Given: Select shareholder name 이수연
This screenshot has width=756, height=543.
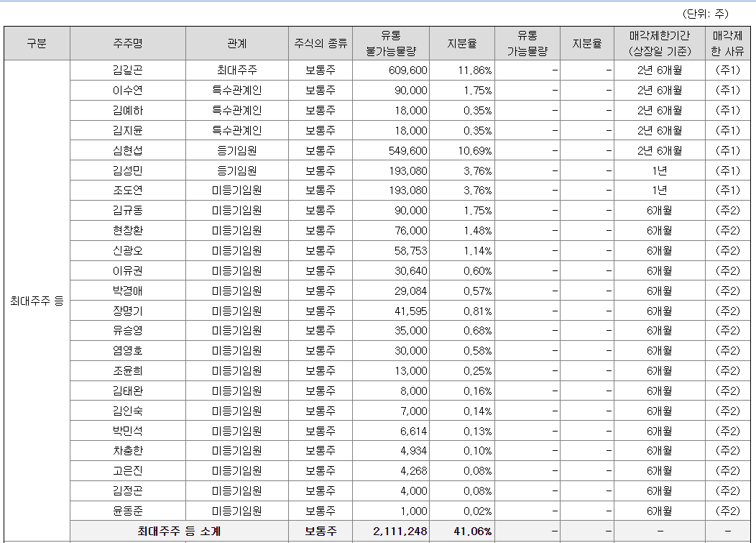Looking at the screenshot, I should (x=128, y=90).
